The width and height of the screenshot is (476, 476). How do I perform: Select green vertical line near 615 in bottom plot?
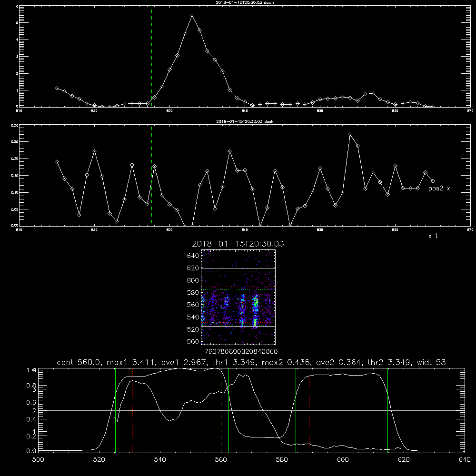(387, 410)
